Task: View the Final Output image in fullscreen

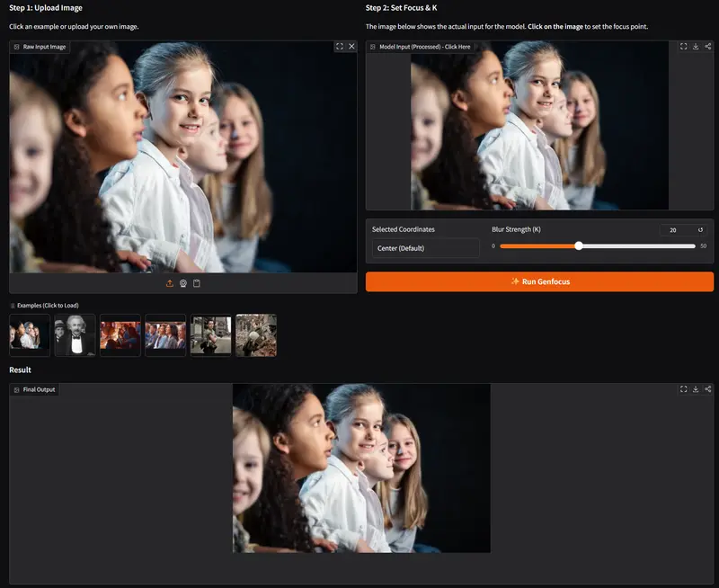Action: [683, 389]
